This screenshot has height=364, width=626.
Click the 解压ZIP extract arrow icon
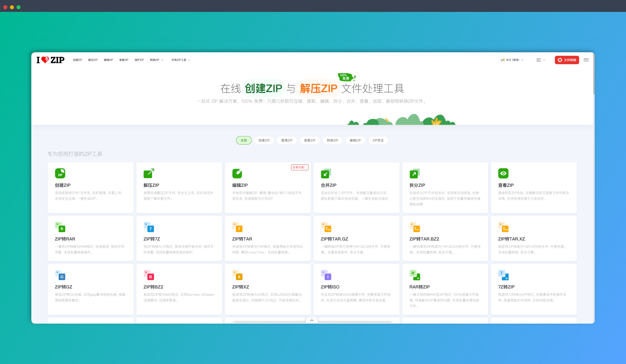pyautogui.click(x=149, y=173)
